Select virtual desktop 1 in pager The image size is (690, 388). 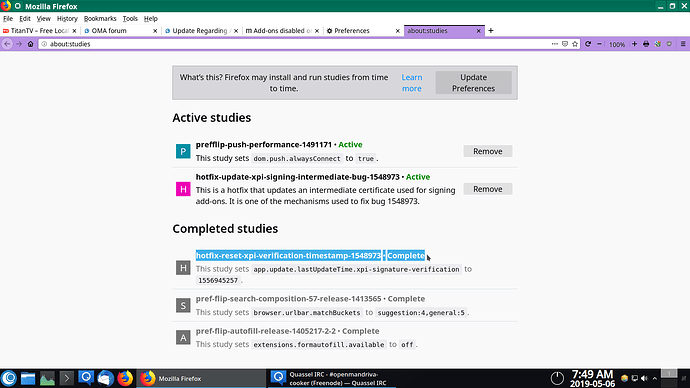point(669,373)
